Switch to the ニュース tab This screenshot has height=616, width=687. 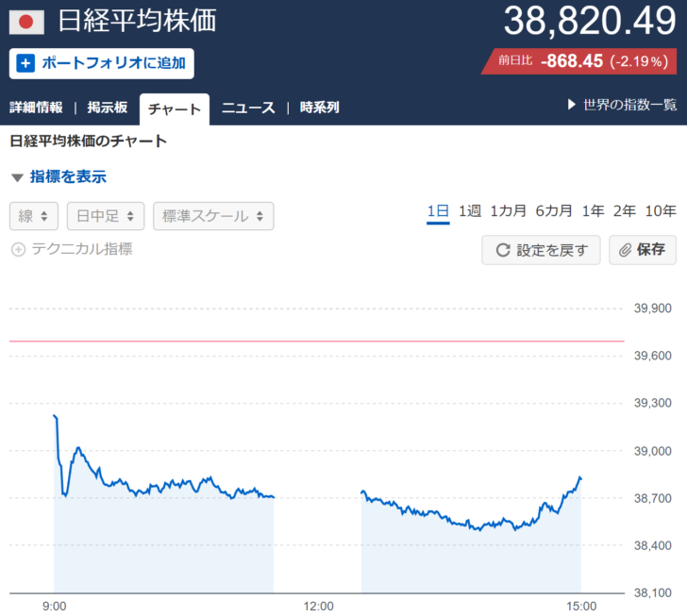[x=248, y=108]
